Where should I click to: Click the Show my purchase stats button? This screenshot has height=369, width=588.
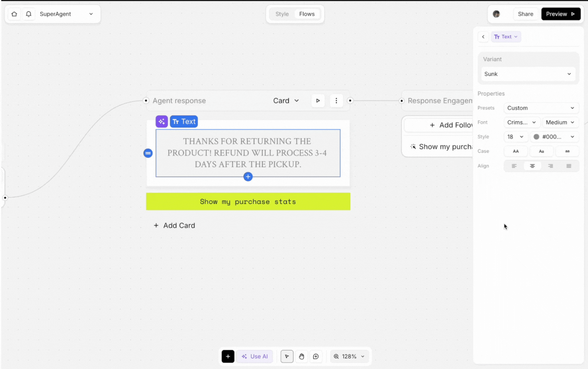click(x=248, y=201)
